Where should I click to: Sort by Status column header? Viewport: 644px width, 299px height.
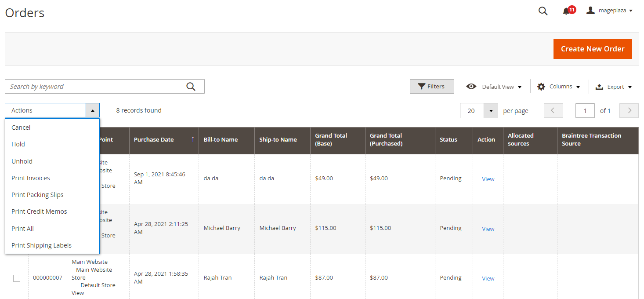click(454, 140)
